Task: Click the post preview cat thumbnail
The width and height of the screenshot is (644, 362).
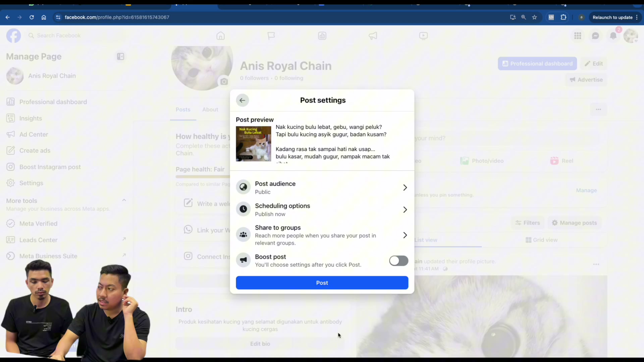Action: 254,144
